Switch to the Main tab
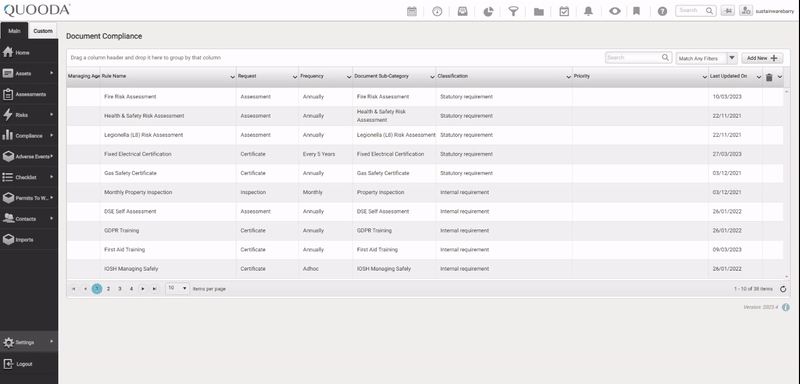The height and width of the screenshot is (384, 800). [x=14, y=31]
